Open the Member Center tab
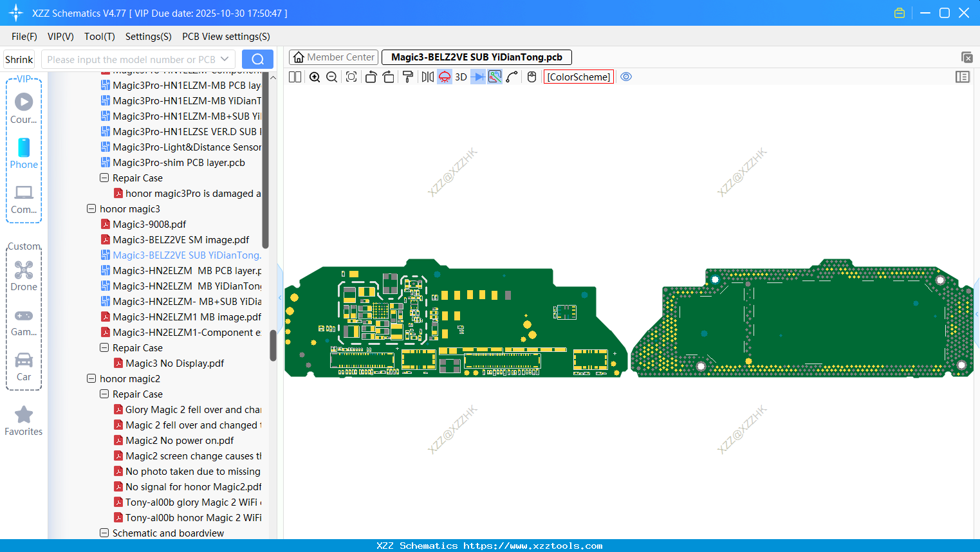Screen dimensions: 980x552 333,57
